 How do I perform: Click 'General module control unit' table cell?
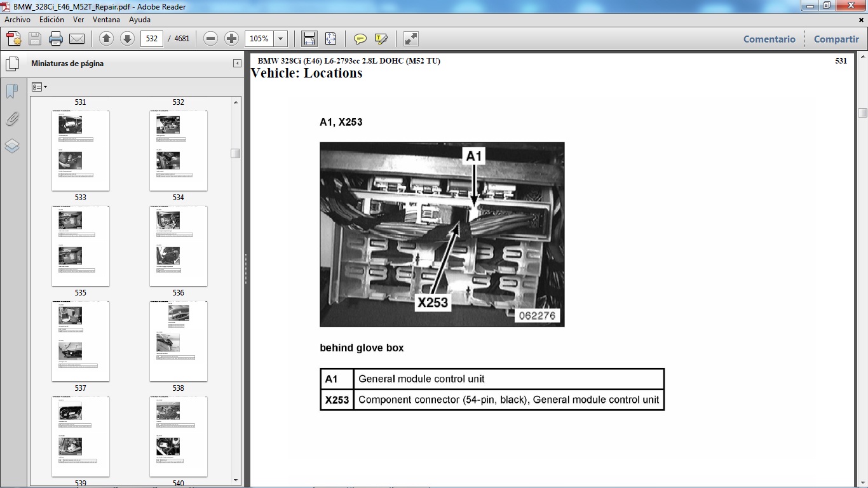508,379
